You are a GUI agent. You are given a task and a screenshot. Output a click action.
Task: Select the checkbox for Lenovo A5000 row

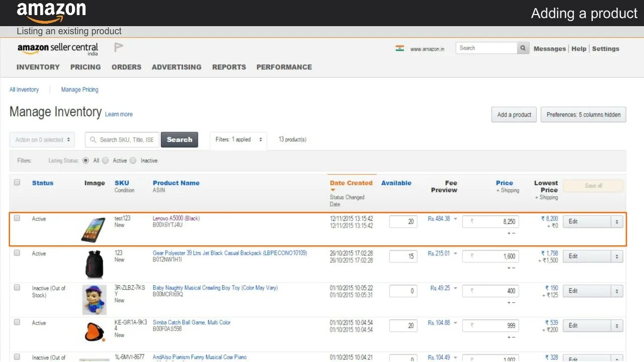click(17, 218)
